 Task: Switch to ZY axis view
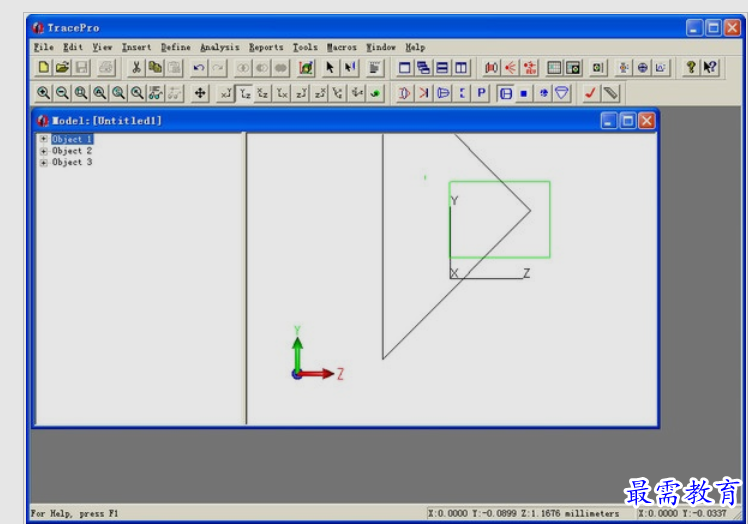click(301, 93)
